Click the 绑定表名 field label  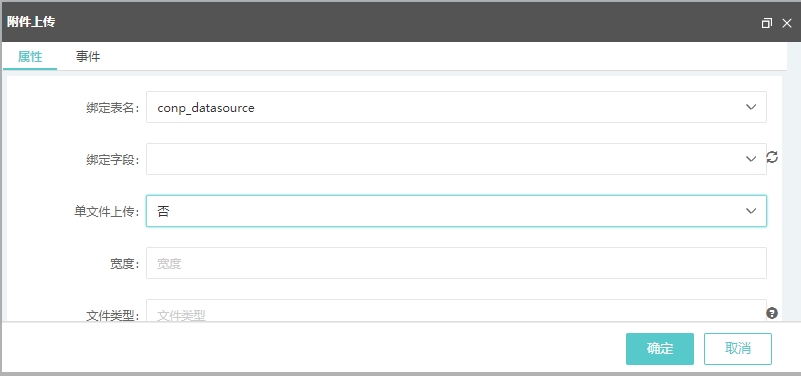click(x=113, y=108)
